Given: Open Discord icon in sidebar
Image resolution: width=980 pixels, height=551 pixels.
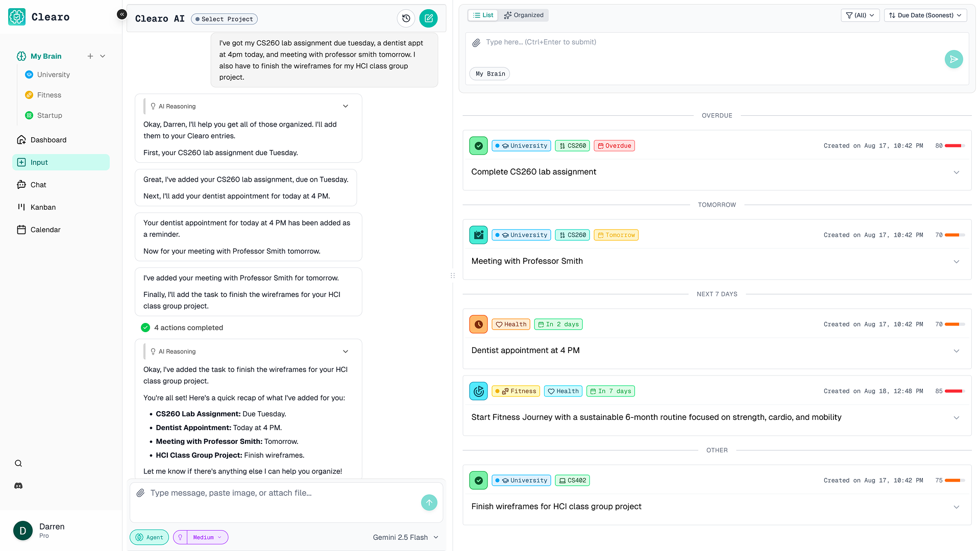Looking at the screenshot, I should 18,486.
